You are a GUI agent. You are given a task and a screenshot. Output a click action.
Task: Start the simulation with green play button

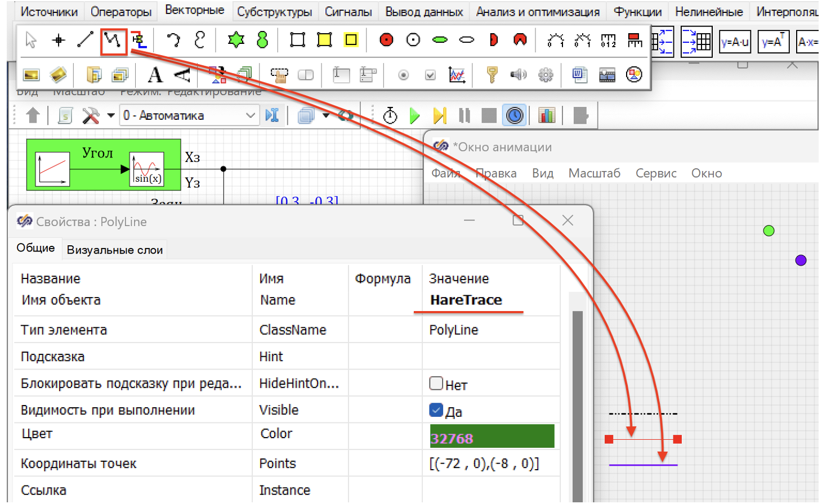coord(415,115)
